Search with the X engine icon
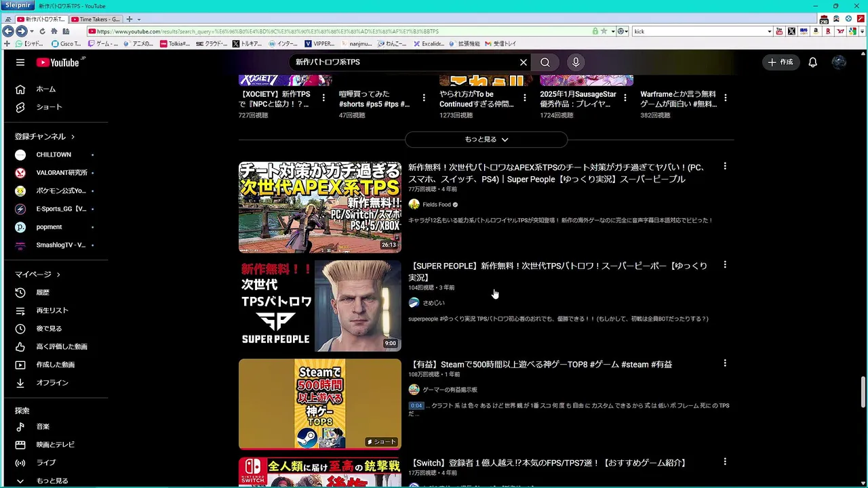Viewport: 868px width, 488px height. [791, 31]
